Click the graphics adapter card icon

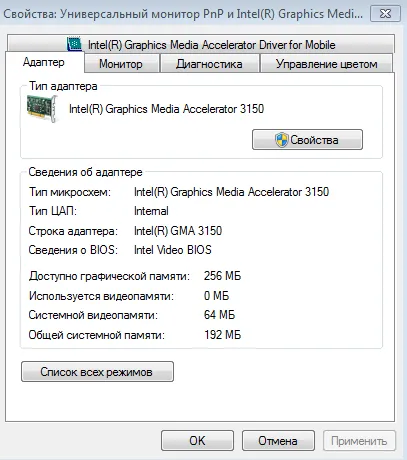point(42,109)
